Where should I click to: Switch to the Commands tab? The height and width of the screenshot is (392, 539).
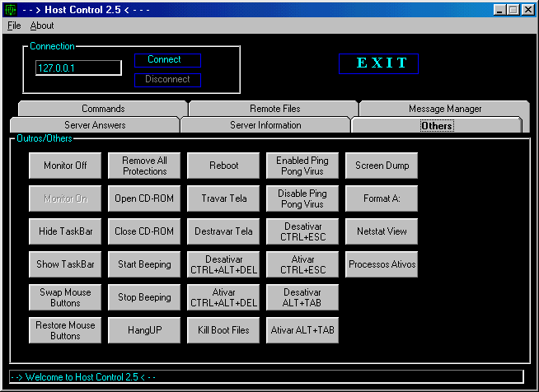tap(103, 109)
